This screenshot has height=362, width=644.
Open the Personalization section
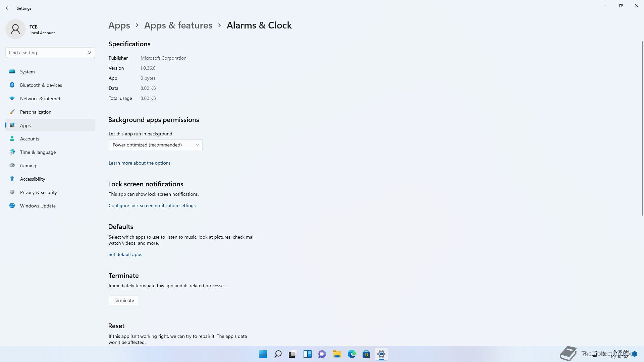[50, 112]
